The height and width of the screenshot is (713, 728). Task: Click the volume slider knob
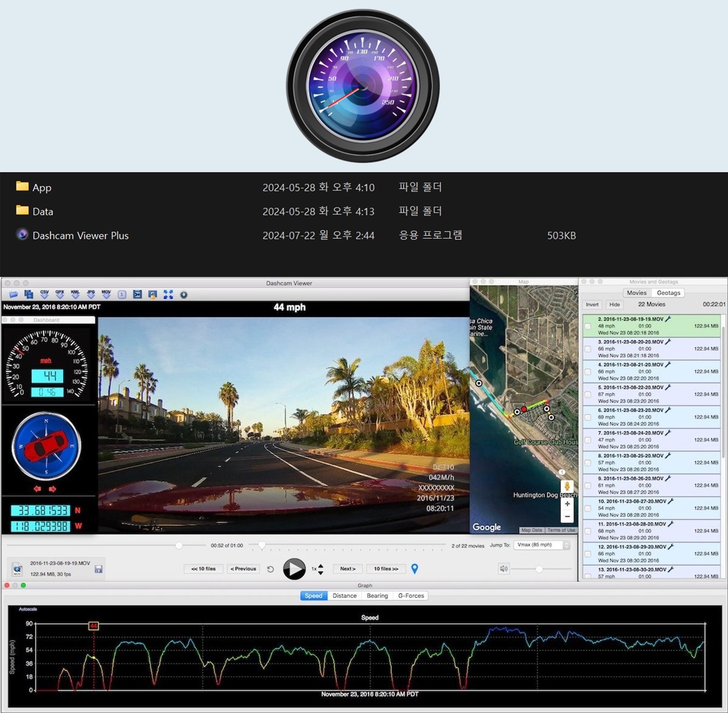coord(539,569)
